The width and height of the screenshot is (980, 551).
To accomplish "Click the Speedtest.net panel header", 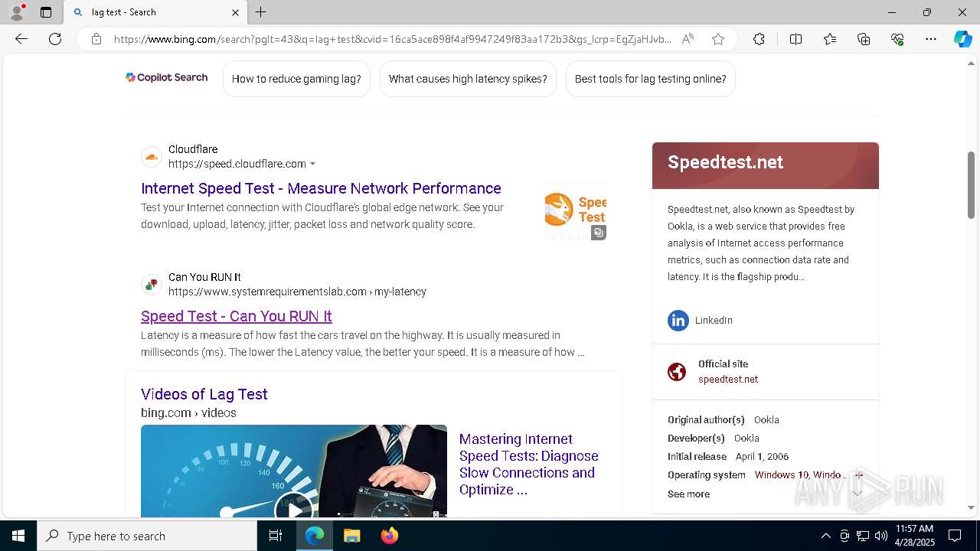I will tap(766, 165).
